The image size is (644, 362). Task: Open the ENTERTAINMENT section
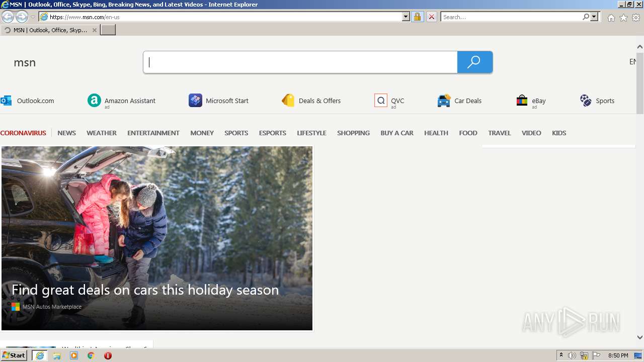click(153, 133)
